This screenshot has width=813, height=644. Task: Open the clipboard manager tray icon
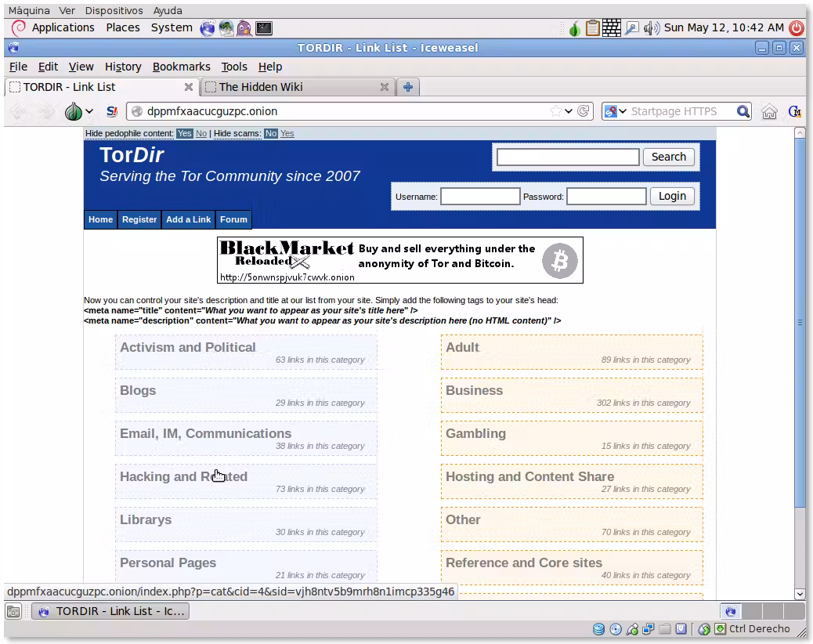click(x=593, y=28)
